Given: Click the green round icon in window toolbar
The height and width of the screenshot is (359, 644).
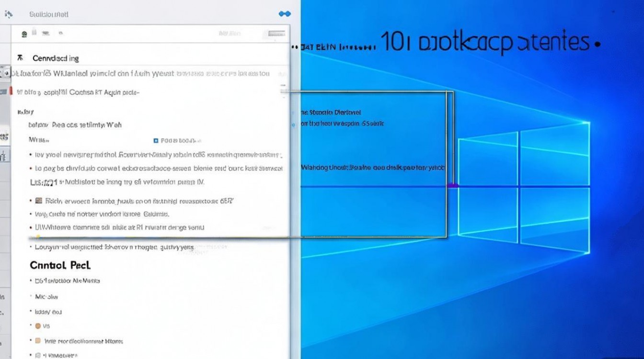Looking at the screenshot, I should click(x=24, y=34).
